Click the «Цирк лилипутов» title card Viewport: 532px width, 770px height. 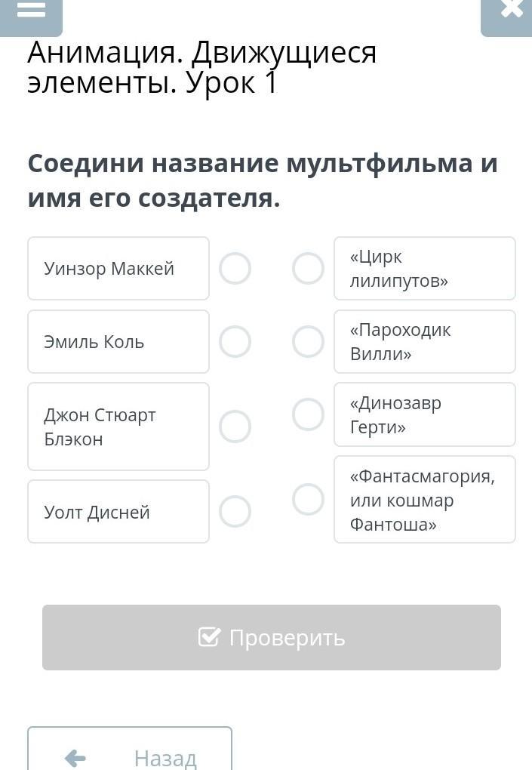click(424, 268)
